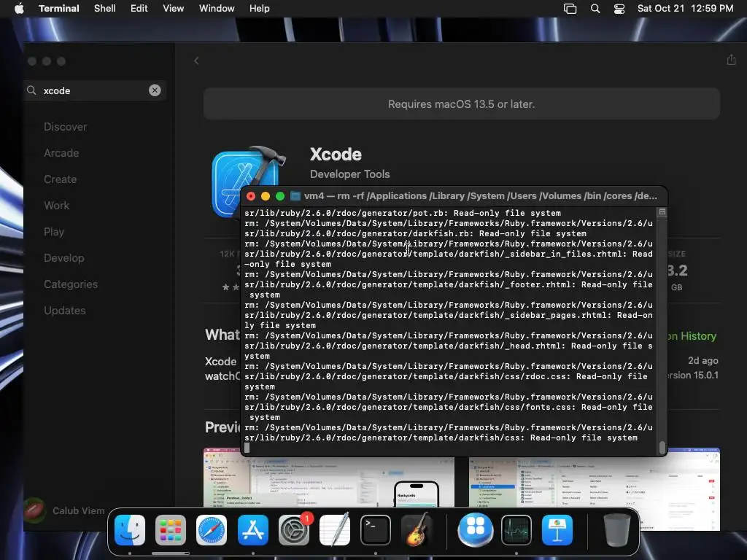Open the Terminal menu
The height and width of the screenshot is (560, 747).
click(x=59, y=9)
